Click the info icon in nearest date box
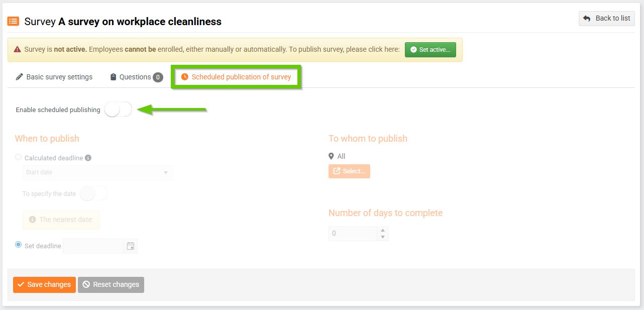This screenshot has height=310, width=644. tap(33, 220)
